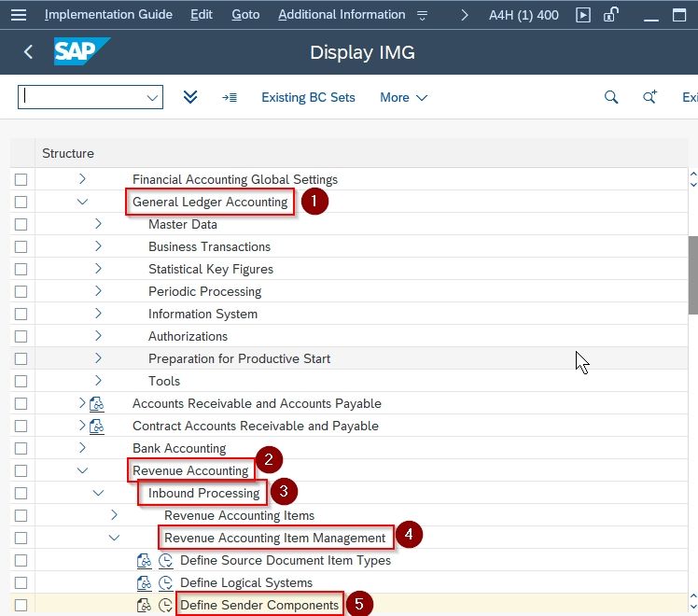This screenshot has width=698, height=616.
Task: Click the Expand All double-chevron icon
Action: point(190,97)
